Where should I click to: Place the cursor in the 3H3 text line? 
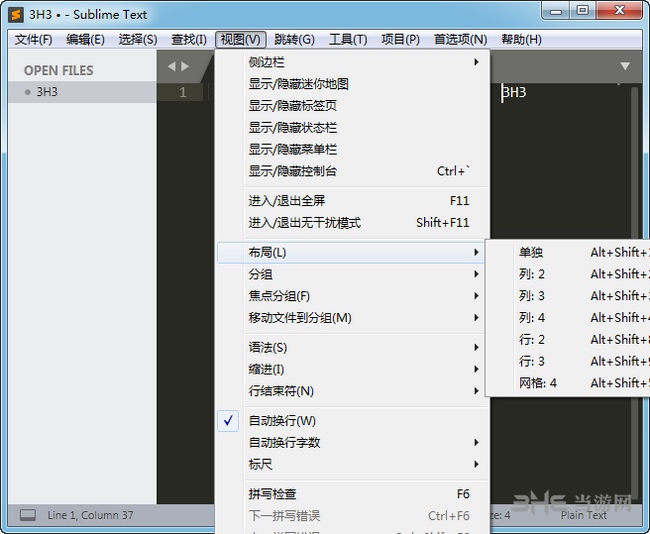pyautogui.click(x=514, y=92)
